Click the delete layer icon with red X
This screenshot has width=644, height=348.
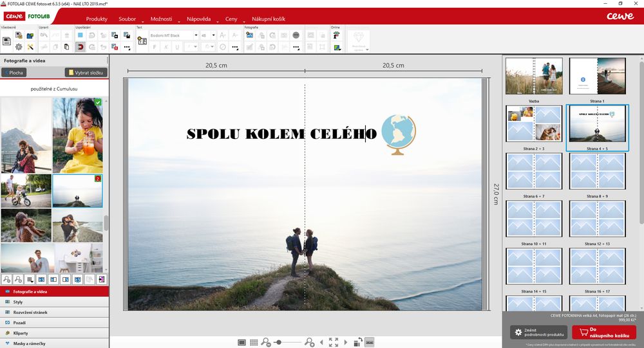(115, 47)
